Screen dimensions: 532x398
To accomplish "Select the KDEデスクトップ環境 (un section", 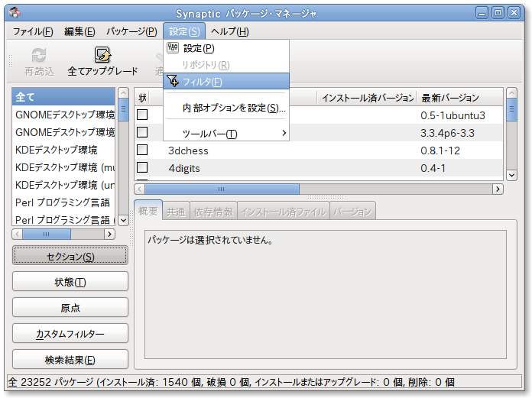I will click(x=63, y=185).
